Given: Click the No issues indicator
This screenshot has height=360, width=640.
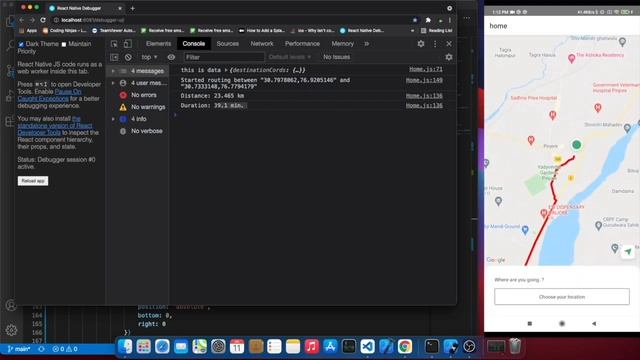Looking at the screenshot, I should pos(336,57).
